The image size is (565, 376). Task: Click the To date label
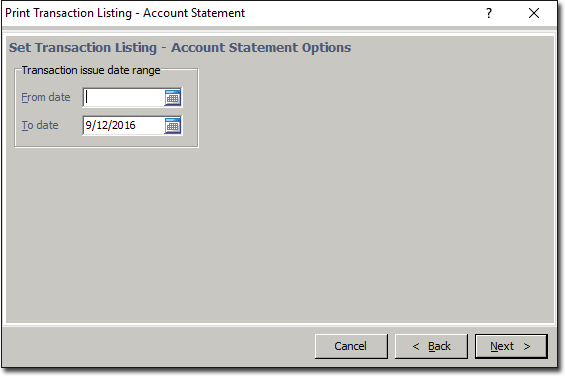[x=40, y=125]
